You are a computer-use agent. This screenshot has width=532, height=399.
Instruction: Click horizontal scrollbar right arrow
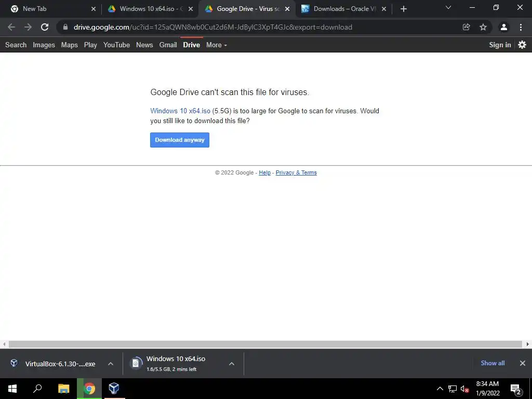(x=528, y=344)
